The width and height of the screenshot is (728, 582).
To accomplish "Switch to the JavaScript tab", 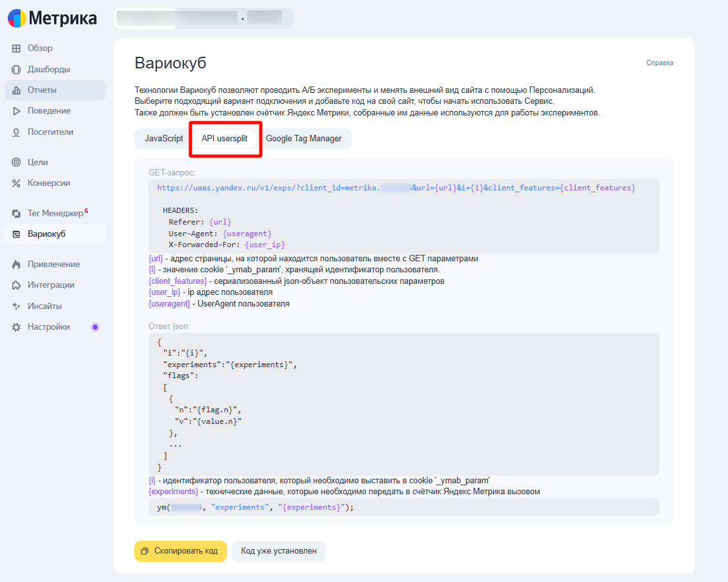I will pos(164,139).
